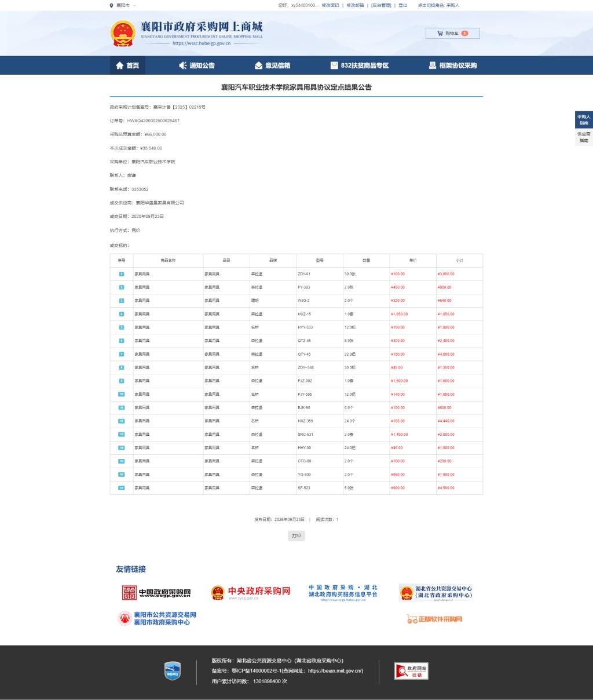Viewport: 593px width, 700px height.
Task: Go to the 首页 home tab
Action: point(127,65)
